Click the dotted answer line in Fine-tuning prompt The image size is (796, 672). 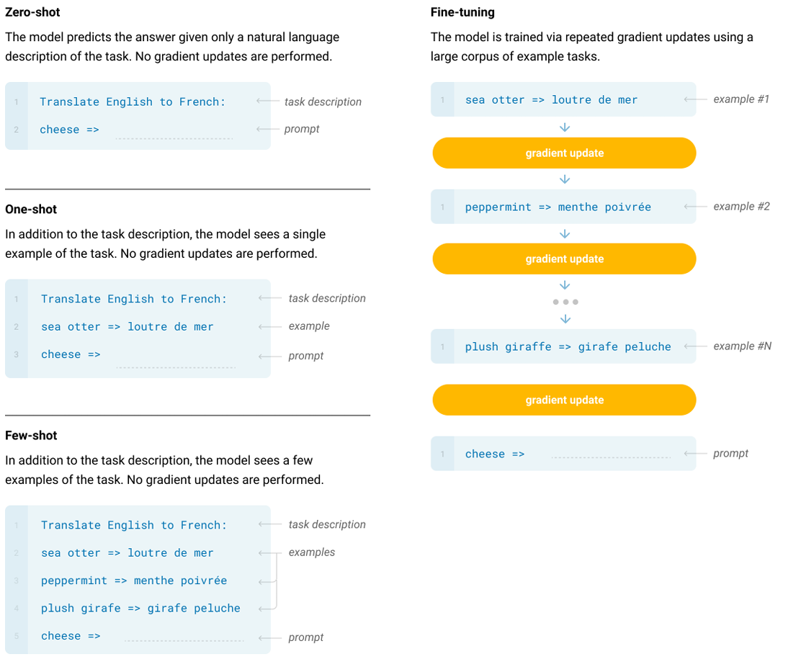[x=611, y=457]
